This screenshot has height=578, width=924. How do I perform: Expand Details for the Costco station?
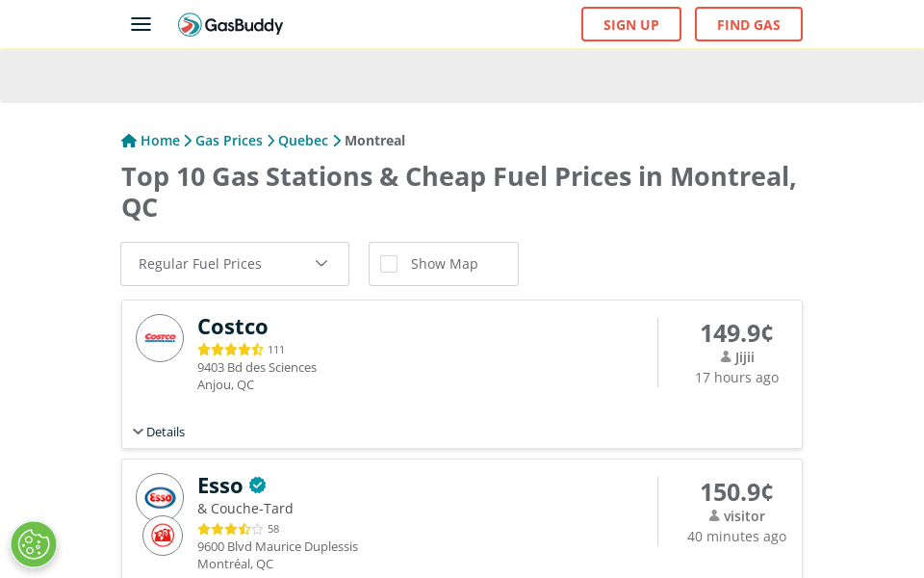point(158,432)
